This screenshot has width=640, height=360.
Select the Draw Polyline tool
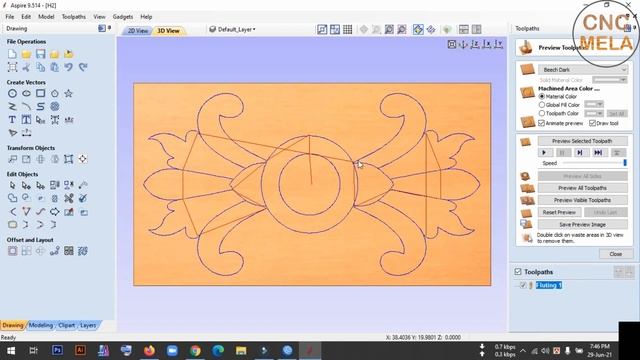point(12,107)
